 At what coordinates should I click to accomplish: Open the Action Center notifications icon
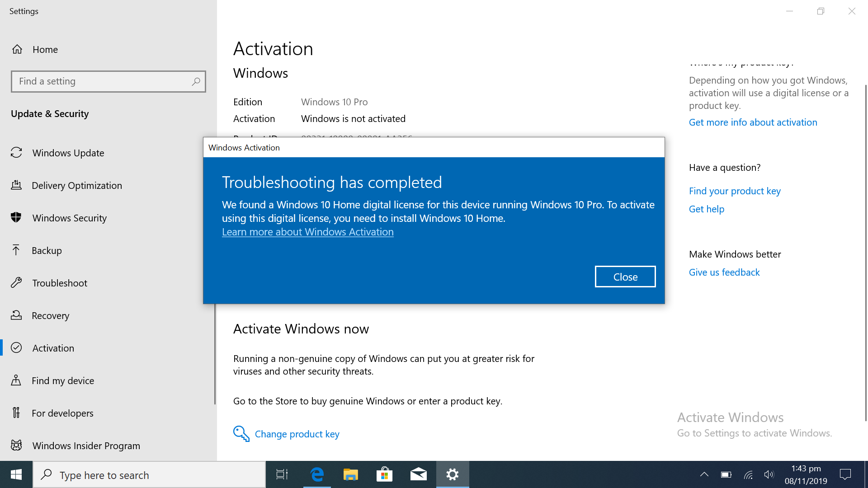coord(845,474)
